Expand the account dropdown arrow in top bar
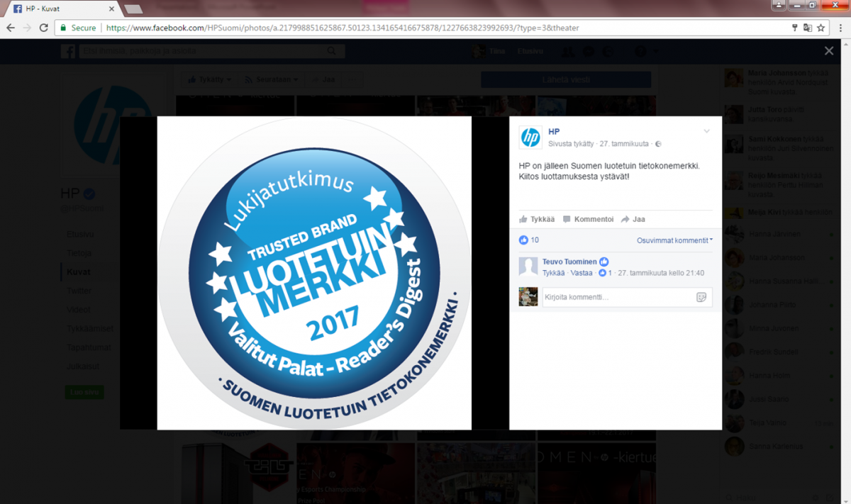The image size is (851, 504). click(x=655, y=51)
